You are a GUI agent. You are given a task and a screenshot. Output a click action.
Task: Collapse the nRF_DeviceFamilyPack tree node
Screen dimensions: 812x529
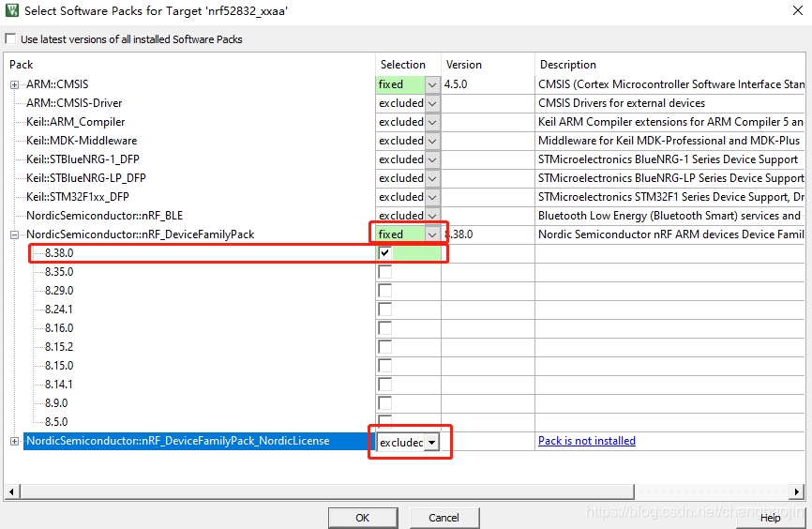pos(14,234)
